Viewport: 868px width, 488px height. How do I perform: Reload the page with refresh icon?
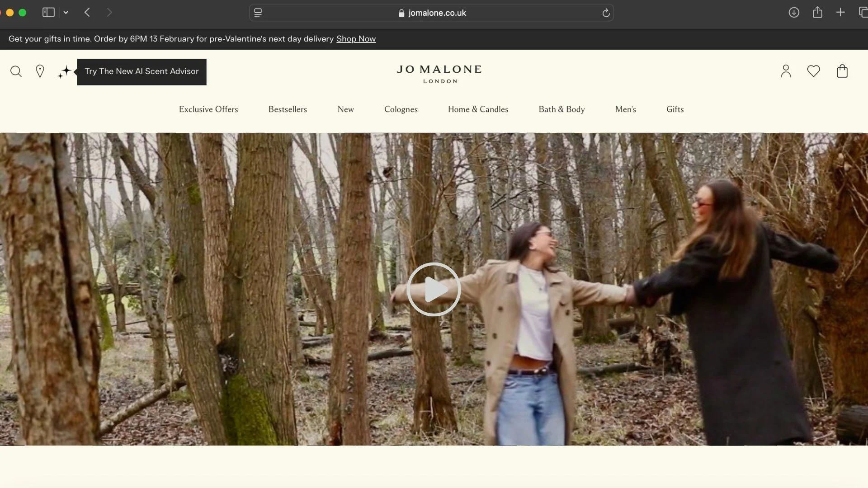point(606,13)
